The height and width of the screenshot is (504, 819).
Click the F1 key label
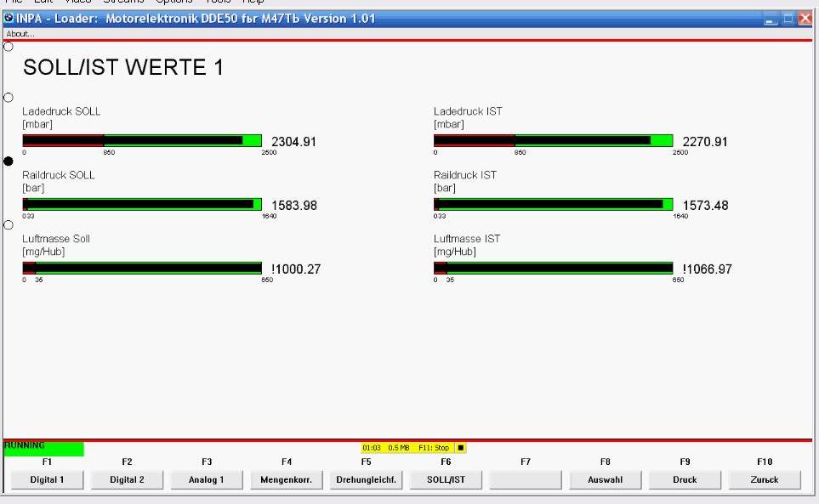[x=47, y=462]
